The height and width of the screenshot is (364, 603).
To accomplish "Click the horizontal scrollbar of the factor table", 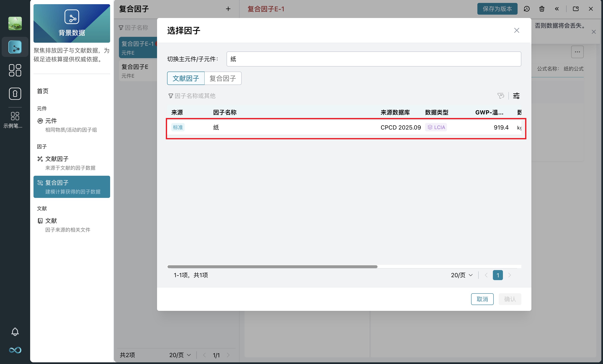I will click(x=272, y=267).
